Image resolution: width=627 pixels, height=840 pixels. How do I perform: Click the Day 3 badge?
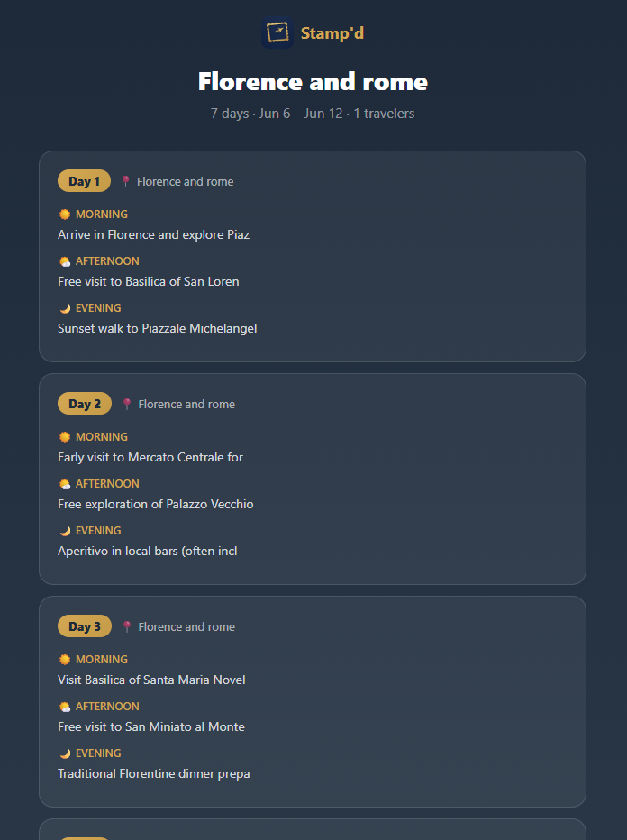pos(85,626)
